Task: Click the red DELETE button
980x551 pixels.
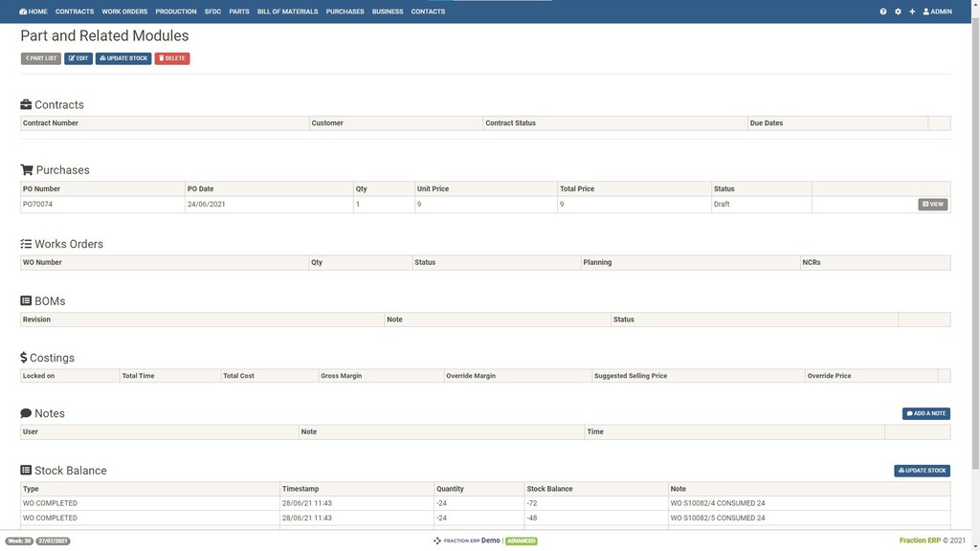Action: click(x=171, y=58)
